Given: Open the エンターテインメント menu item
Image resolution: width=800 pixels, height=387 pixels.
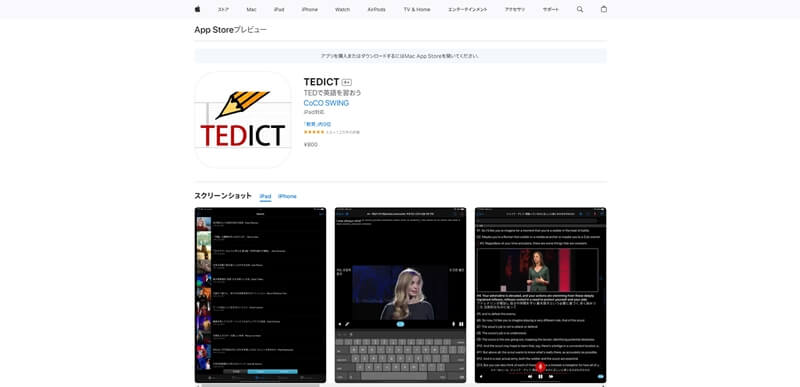Looking at the screenshot, I should [x=467, y=10].
